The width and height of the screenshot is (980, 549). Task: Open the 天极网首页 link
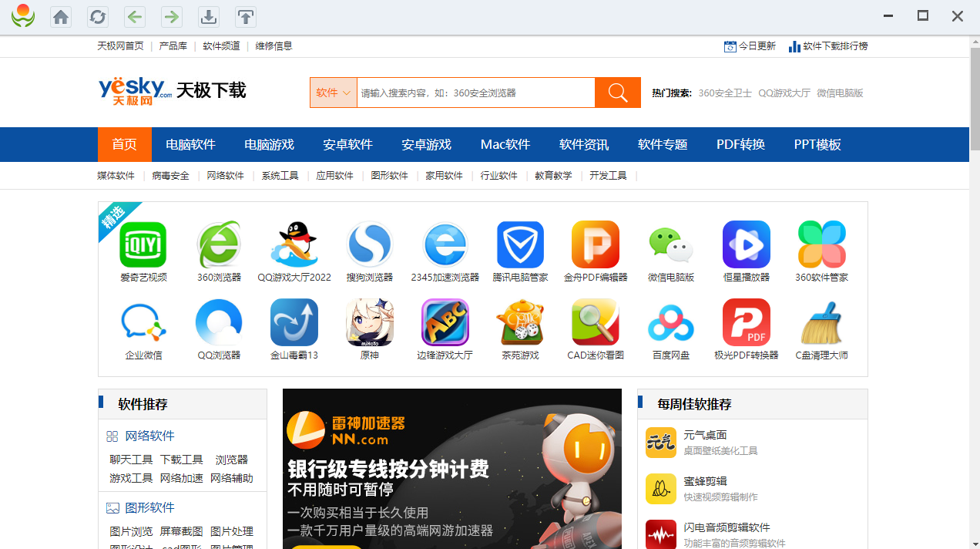click(120, 46)
